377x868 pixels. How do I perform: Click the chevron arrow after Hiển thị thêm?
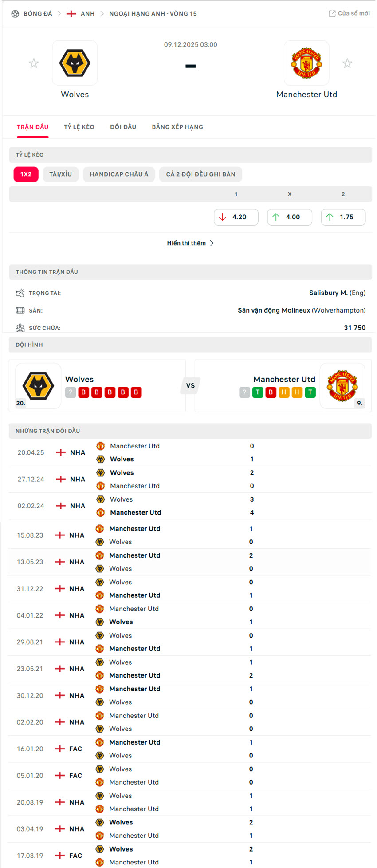212,243
